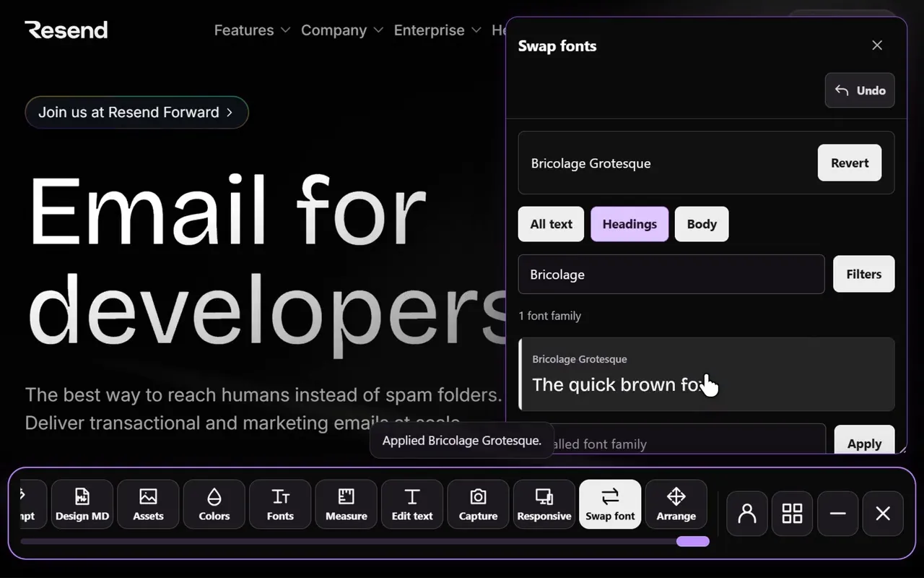Select the Measure tool
This screenshot has width=924, height=578.
tap(346, 504)
